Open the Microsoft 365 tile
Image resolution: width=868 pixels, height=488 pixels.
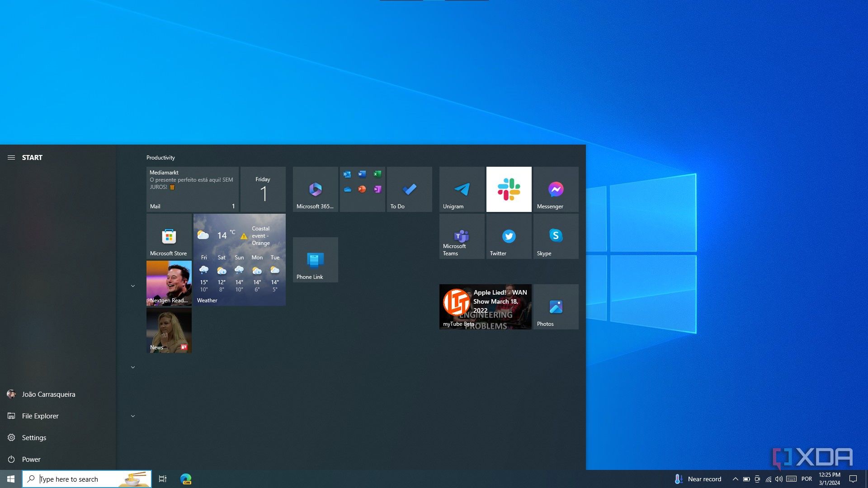pos(315,189)
